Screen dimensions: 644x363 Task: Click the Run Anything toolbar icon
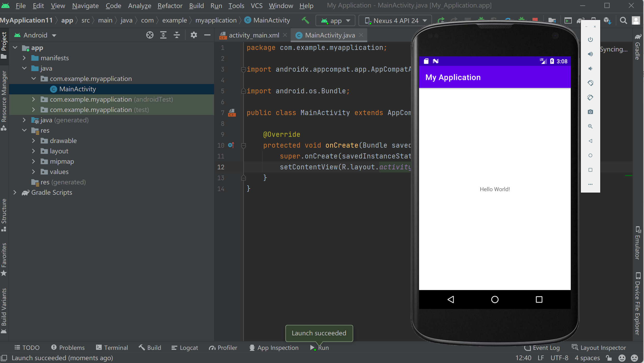(568, 20)
